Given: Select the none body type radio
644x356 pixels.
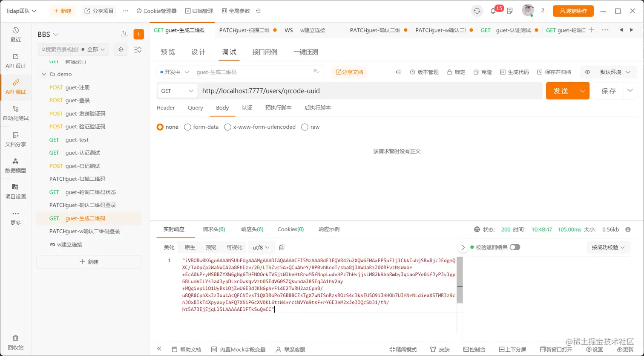Looking at the screenshot, I should pyautogui.click(x=160, y=127).
